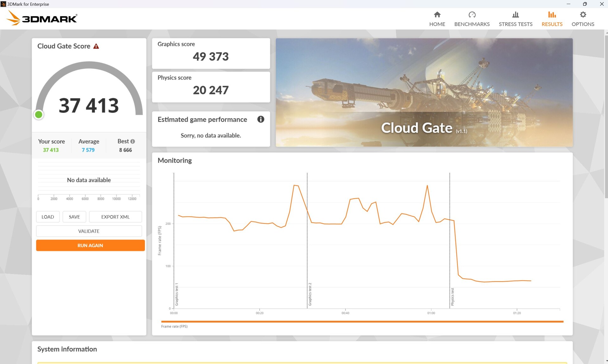
Task: Click the scrollbar down arrow
Action: [606, 361]
